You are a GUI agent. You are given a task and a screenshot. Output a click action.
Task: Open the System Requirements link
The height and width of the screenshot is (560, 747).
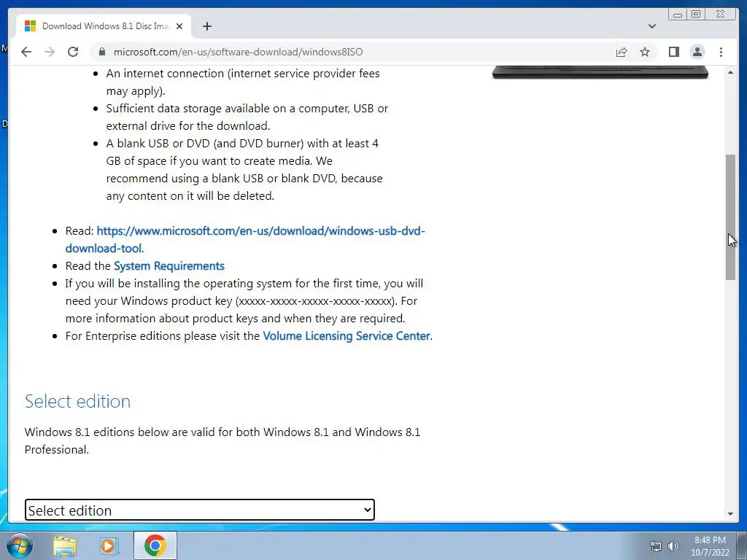pos(169,265)
